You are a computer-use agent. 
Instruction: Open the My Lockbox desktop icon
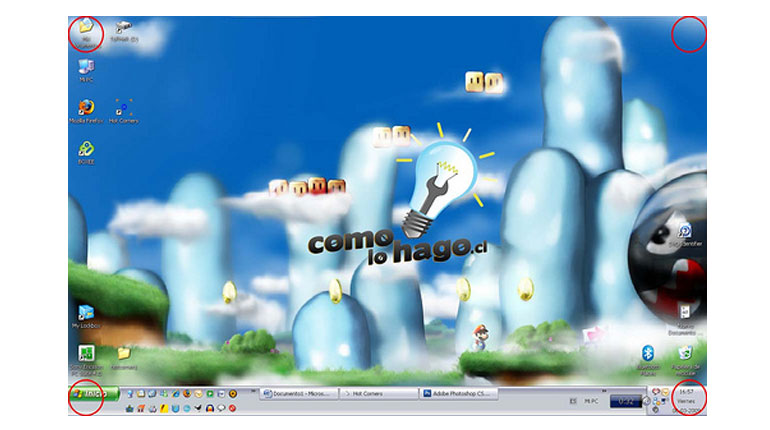point(86,313)
